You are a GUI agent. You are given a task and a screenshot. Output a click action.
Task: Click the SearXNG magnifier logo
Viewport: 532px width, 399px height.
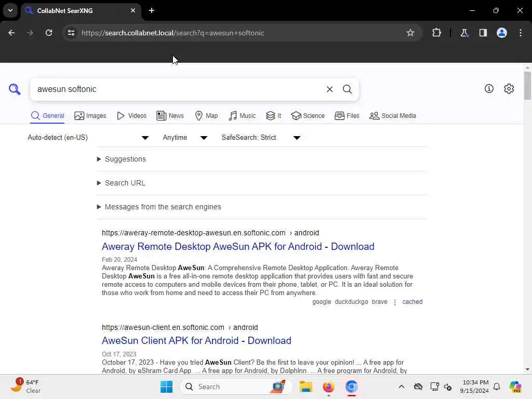(x=15, y=89)
